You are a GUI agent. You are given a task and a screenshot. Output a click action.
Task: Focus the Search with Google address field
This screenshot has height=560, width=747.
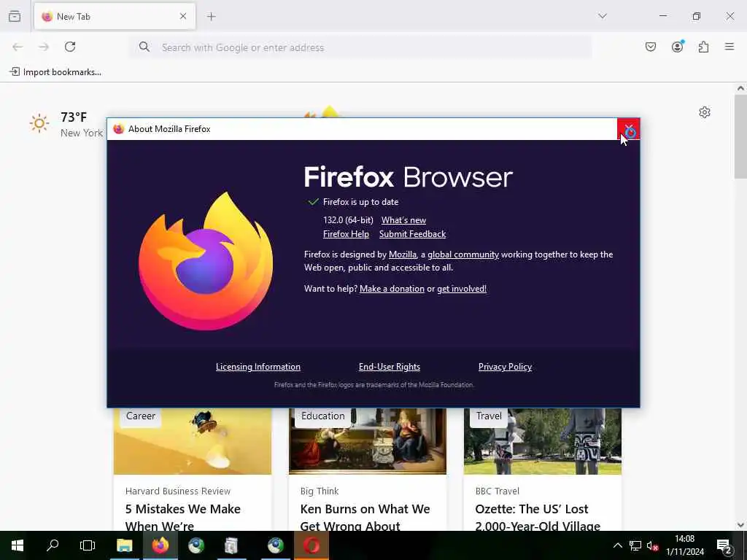tap(360, 47)
